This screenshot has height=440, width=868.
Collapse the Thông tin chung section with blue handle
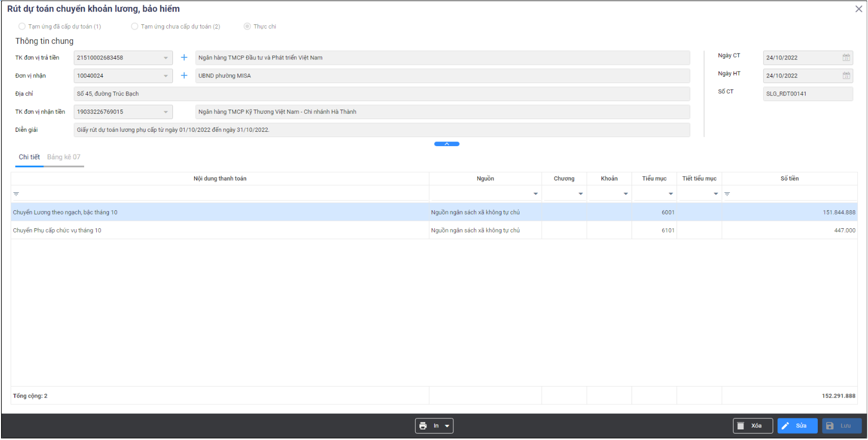(446, 144)
